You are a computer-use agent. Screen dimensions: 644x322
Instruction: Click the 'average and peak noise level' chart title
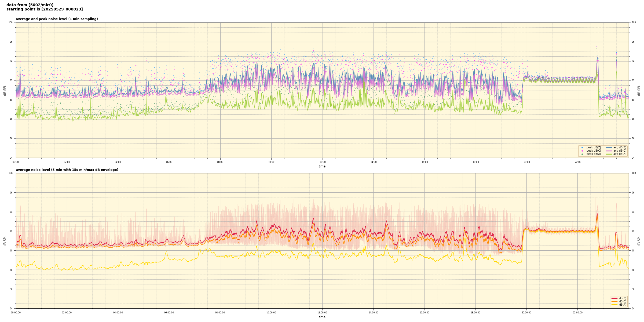tap(57, 19)
